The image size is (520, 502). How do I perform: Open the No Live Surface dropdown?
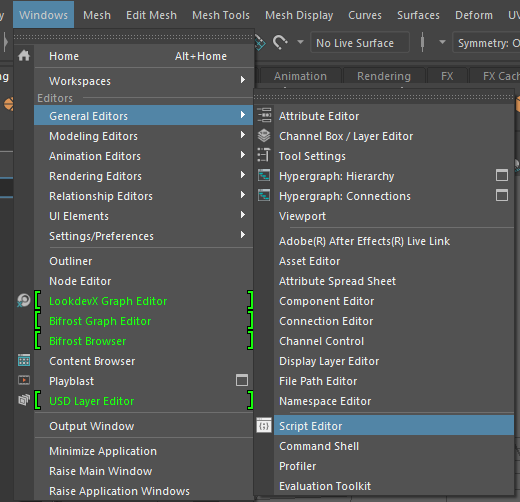(360, 43)
